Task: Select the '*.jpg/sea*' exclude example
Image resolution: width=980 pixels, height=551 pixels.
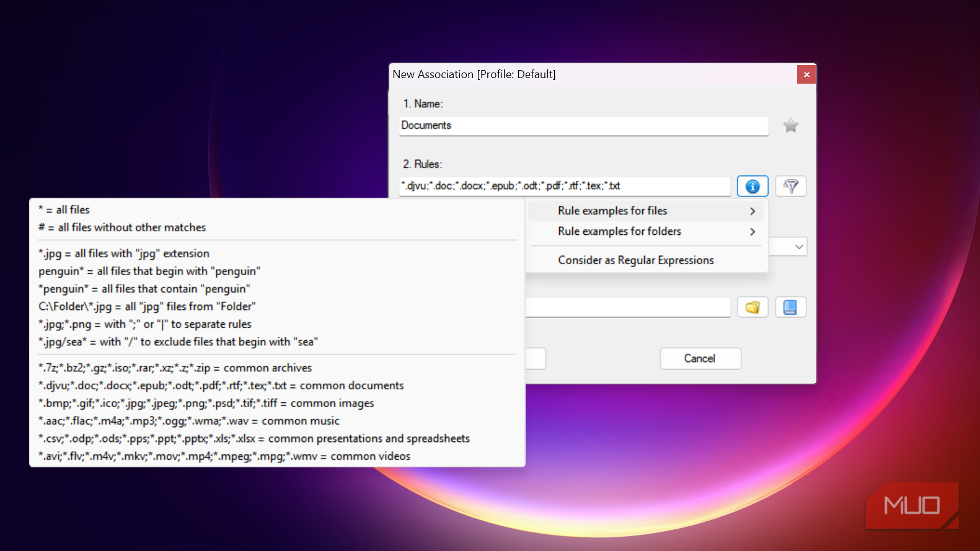Action: pyautogui.click(x=277, y=342)
